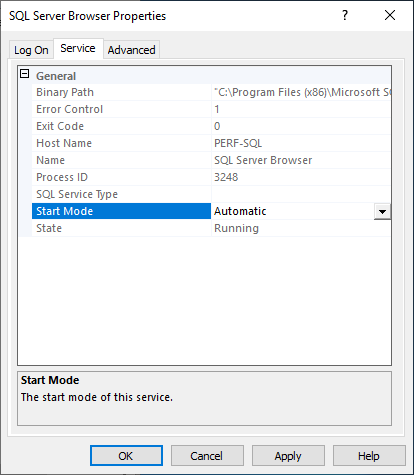414x475 pixels.
Task: Click the PERF-SQL host name value
Action: tap(238, 143)
